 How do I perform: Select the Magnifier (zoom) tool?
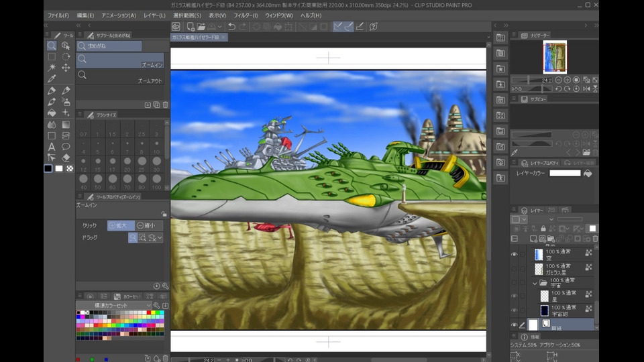pos(52,46)
